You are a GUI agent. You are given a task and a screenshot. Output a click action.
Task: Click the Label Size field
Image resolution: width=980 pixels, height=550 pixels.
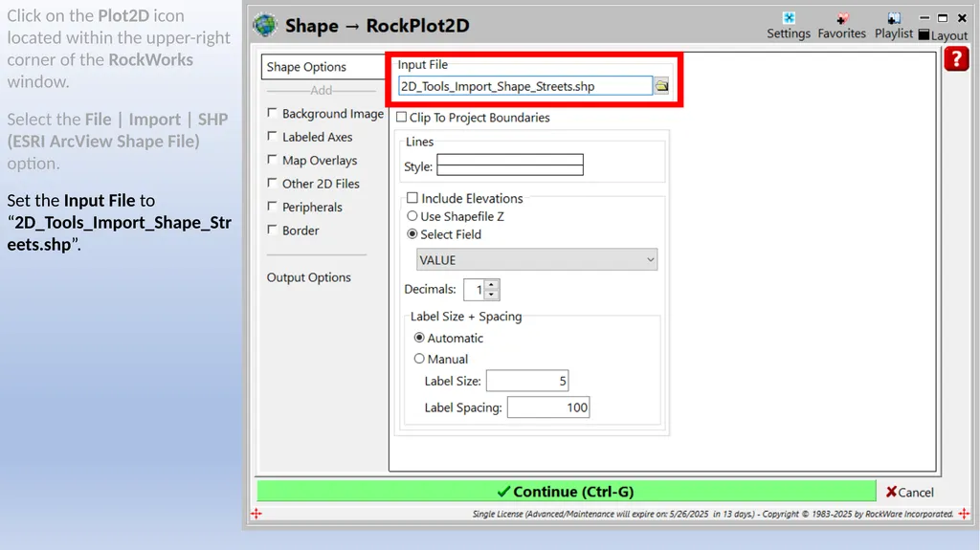click(527, 381)
